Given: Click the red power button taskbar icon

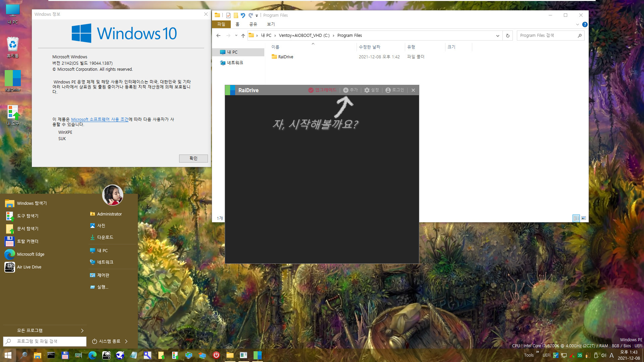Looking at the screenshot, I should [x=216, y=355].
